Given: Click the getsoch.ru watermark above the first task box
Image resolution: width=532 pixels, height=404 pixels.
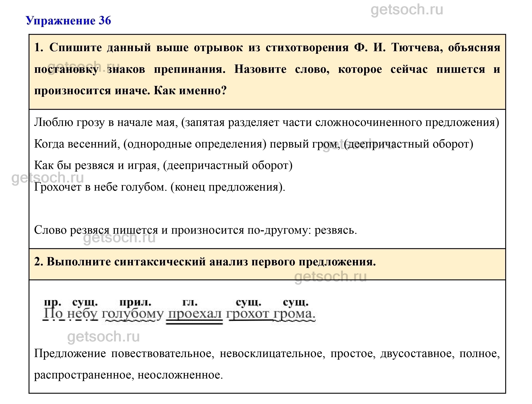Looking at the screenshot, I should click(x=407, y=10).
